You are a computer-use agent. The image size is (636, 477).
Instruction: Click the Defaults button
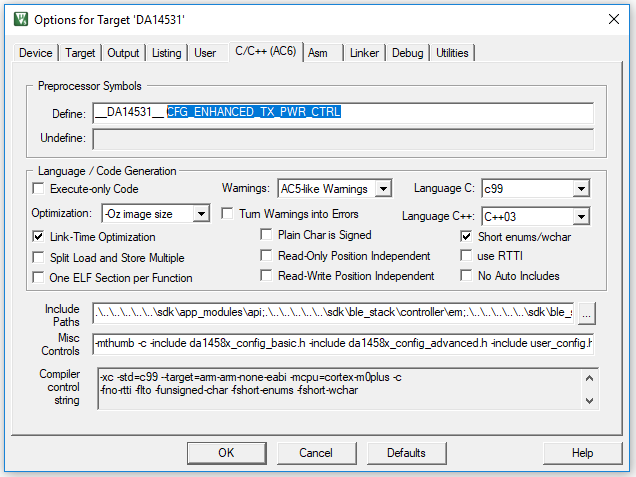[406, 453]
